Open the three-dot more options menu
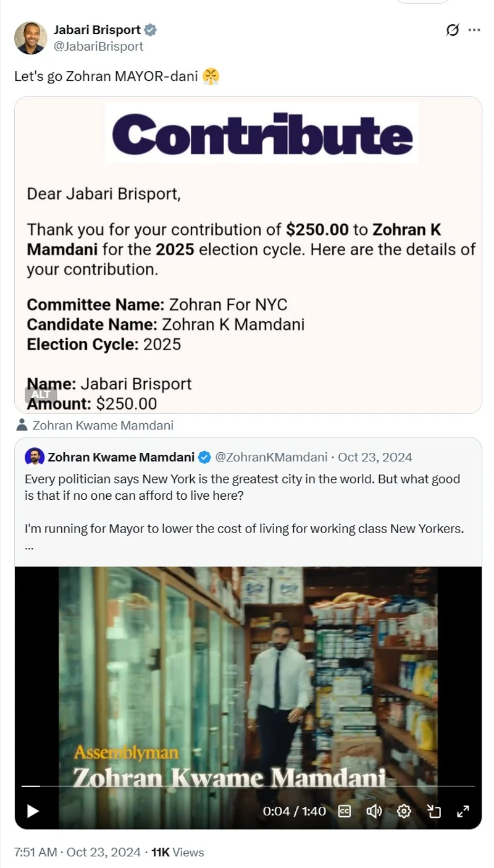The width and height of the screenshot is (494, 868). (474, 30)
